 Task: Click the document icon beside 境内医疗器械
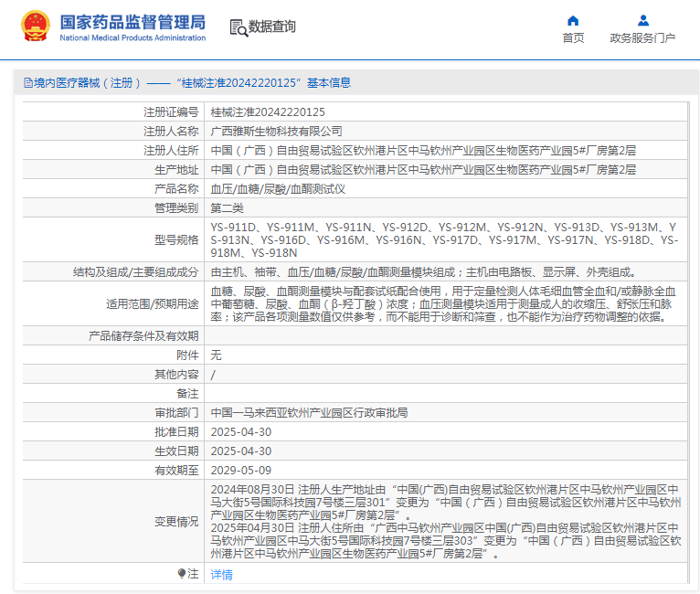pyautogui.click(x=28, y=83)
